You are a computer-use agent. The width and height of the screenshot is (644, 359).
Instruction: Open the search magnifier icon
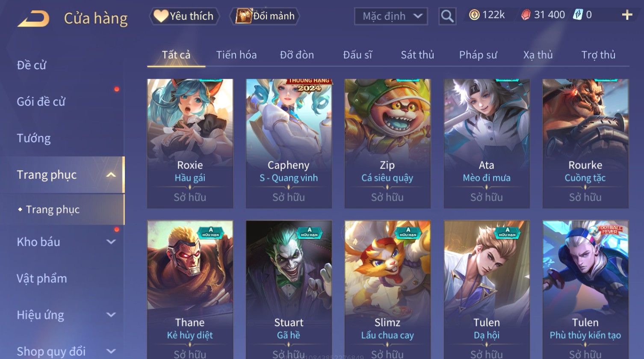coord(447,16)
